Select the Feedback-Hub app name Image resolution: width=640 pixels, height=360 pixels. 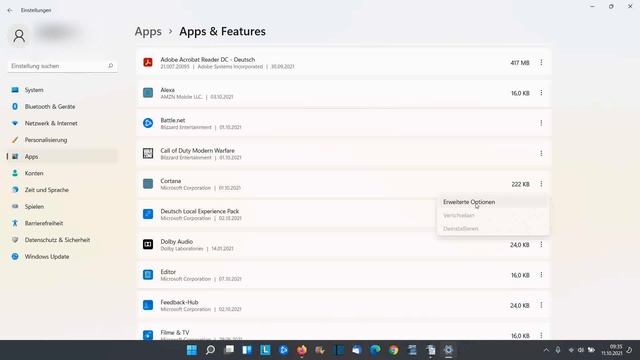[179, 302]
